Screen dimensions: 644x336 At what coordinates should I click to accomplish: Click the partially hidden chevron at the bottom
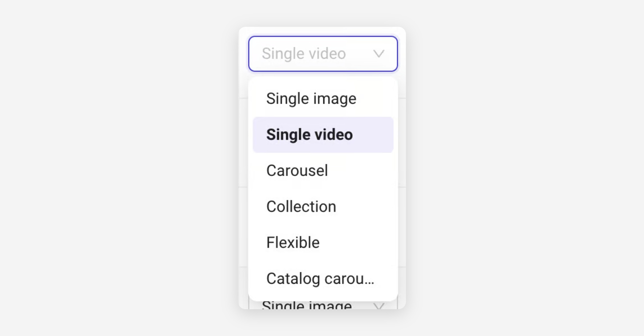(379, 306)
